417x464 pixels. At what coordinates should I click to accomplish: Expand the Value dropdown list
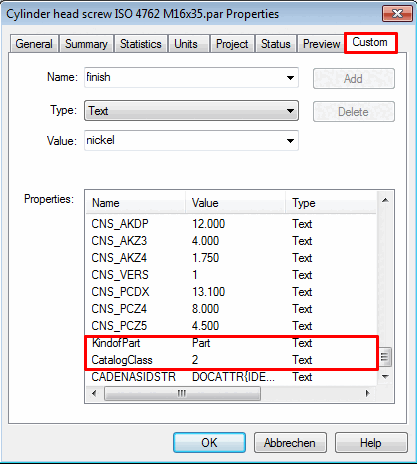[x=290, y=141]
